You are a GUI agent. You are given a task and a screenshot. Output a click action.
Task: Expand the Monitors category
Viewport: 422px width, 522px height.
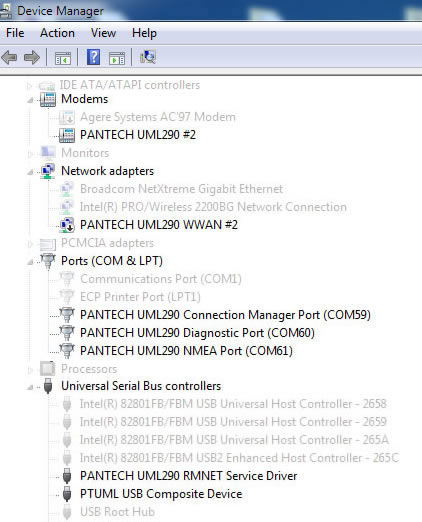(x=30, y=154)
